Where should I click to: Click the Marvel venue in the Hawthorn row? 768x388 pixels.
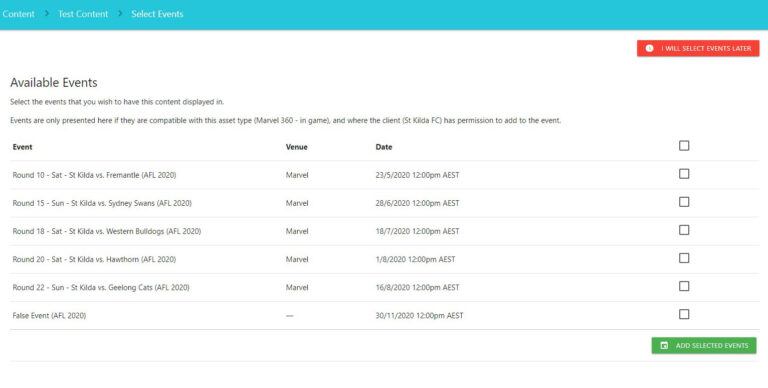[297, 259]
